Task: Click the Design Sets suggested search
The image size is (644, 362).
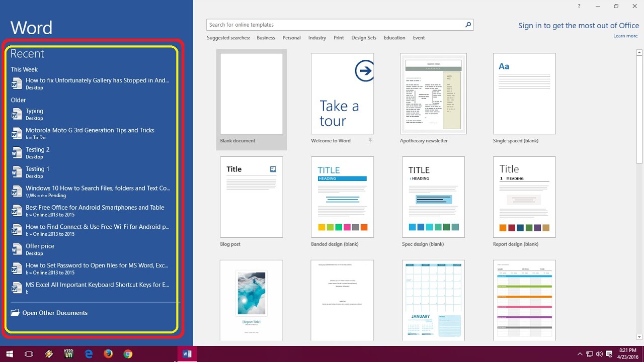Action: 364,38
